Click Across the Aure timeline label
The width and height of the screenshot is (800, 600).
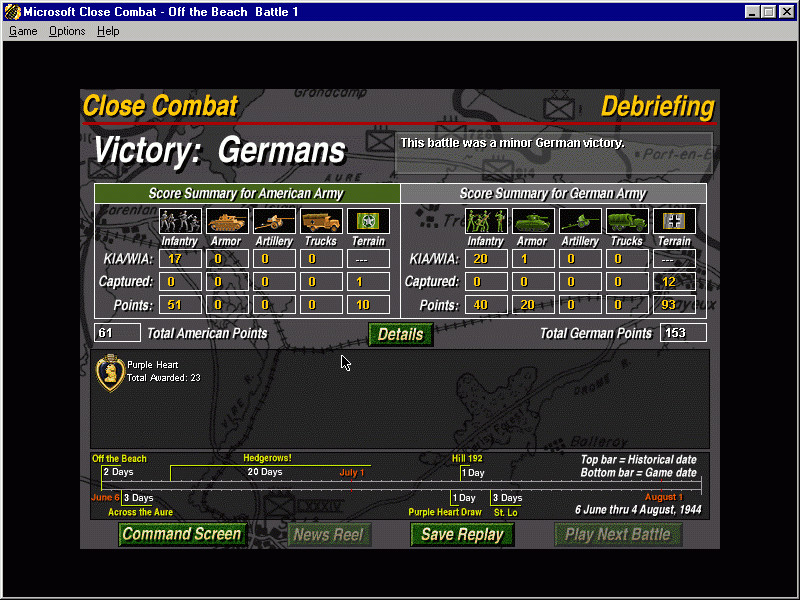pos(140,512)
